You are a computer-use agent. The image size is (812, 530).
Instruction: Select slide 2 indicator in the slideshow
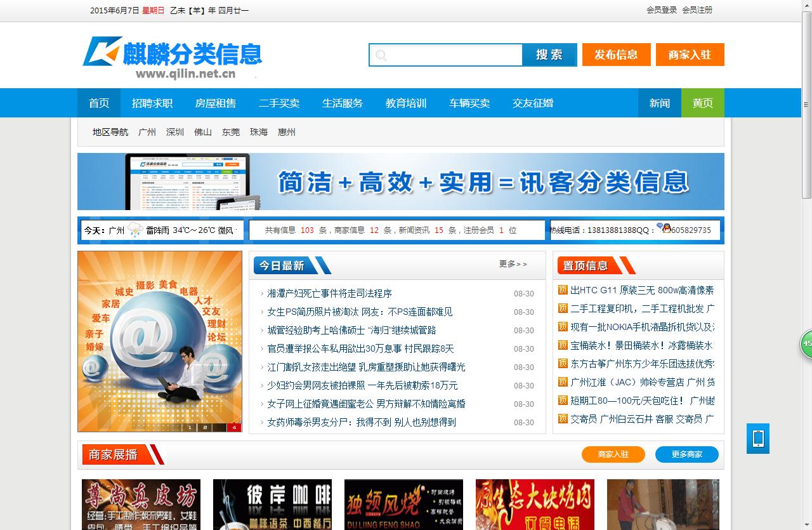(205, 427)
